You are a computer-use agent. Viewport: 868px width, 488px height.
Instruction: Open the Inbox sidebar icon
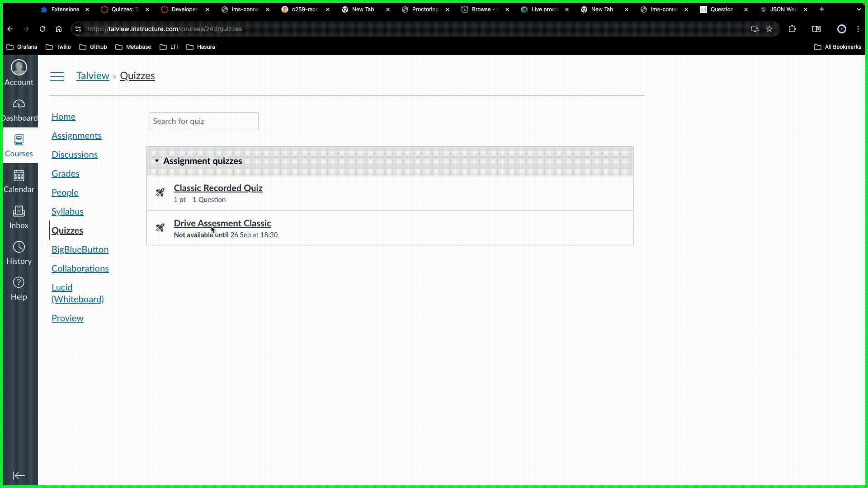click(x=19, y=216)
